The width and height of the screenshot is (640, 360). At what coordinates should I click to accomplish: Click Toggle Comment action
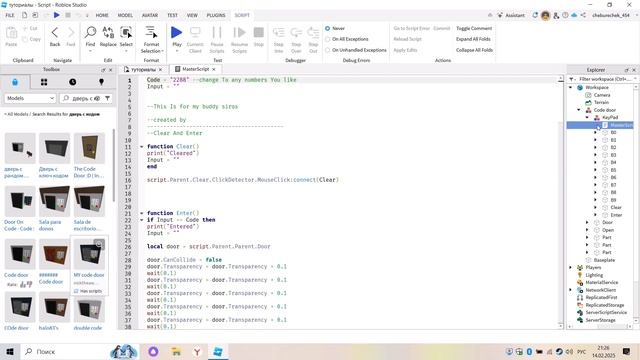click(474, 29)
